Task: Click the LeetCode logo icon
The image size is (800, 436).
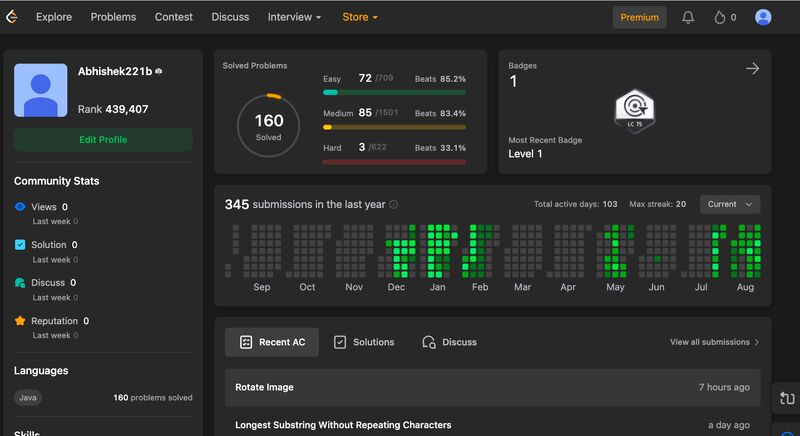Action: click(x=12, y=17)
